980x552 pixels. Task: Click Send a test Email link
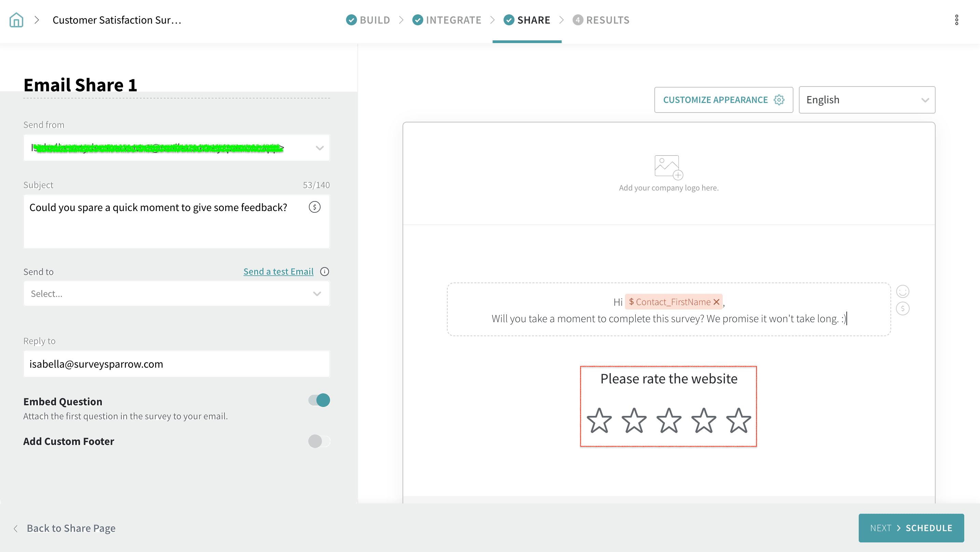coord(278,272)
